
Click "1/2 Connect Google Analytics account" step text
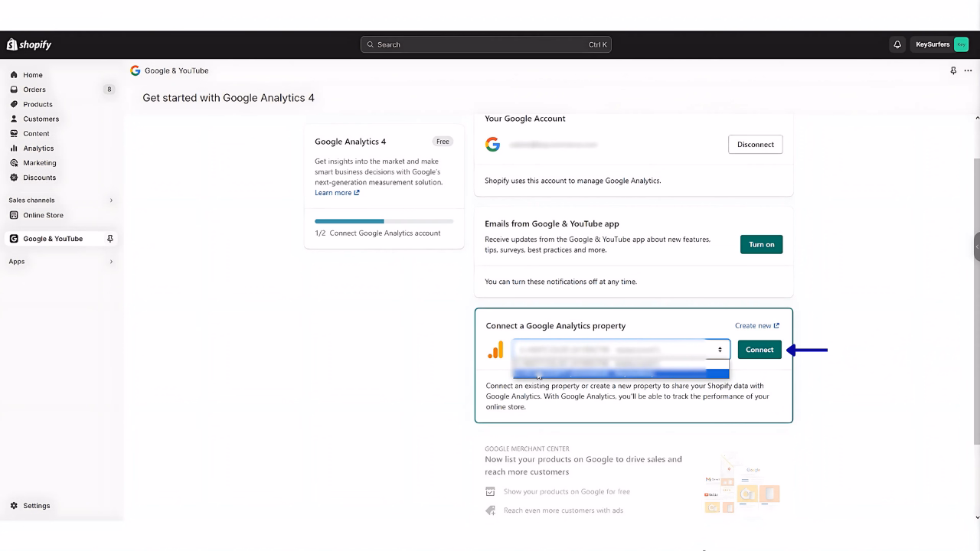pyautogui.click(x=377, y=233)
